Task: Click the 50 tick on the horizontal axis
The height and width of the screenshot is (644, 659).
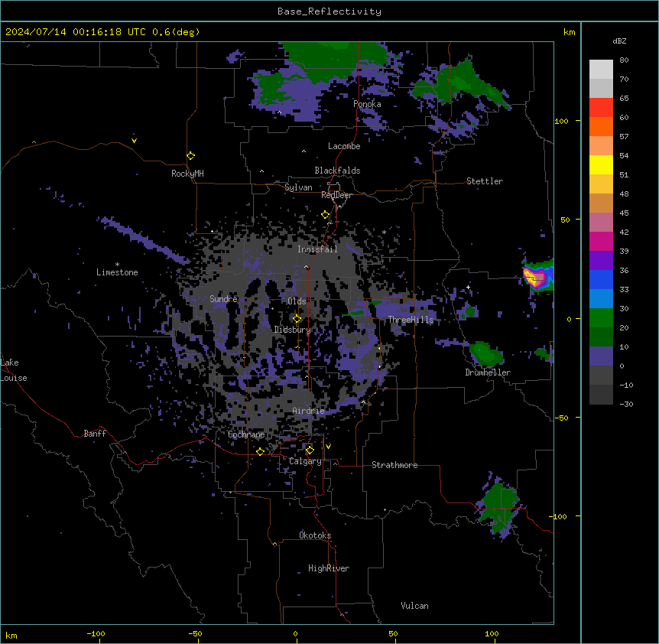Action: tap(393, 633)
